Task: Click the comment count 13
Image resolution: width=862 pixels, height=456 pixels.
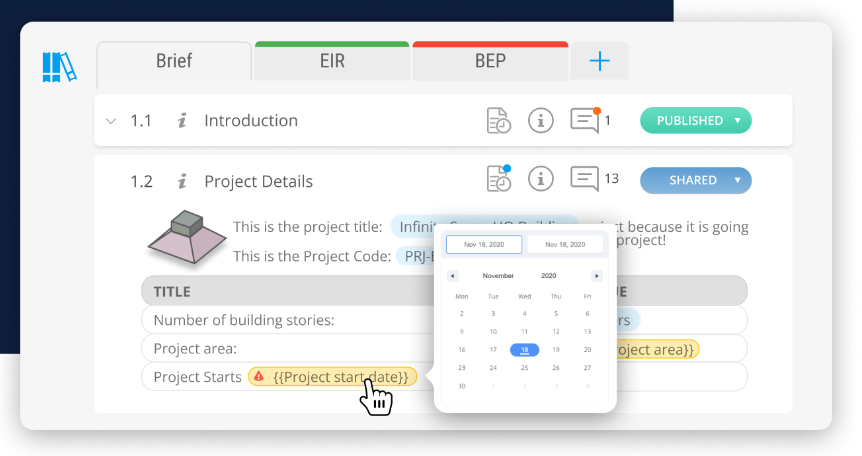Action: click(611, 179)
